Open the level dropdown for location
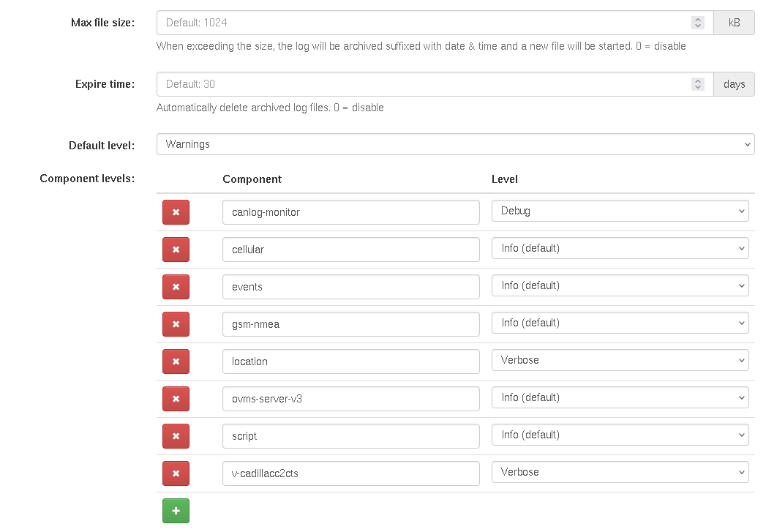Viewport: 766px width, 532px height. tap(620, 360)
